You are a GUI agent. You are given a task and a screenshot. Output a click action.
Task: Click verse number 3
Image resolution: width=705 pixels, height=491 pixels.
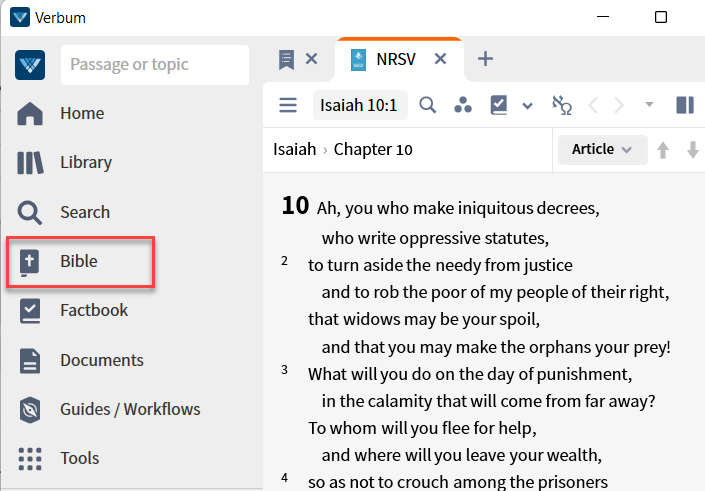click(x=284, y=370)
